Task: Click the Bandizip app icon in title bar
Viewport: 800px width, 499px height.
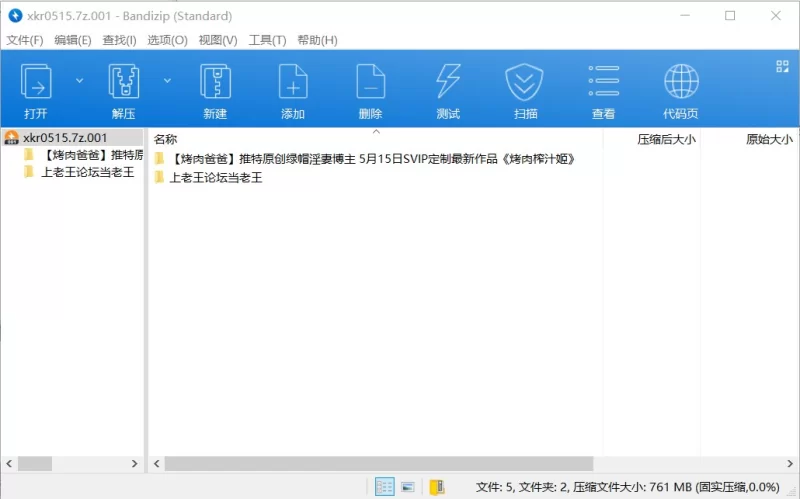Action: pos(15,16)
